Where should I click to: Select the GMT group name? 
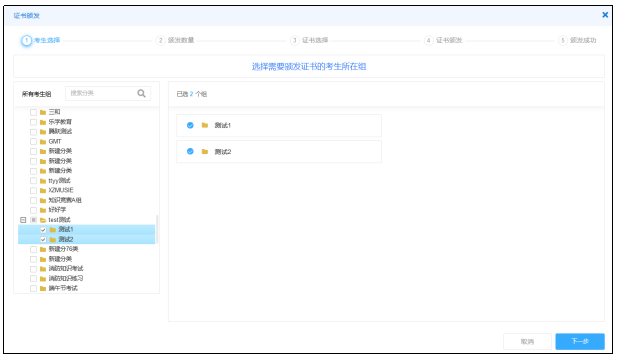pyautogui.click(x=55, y=142)
